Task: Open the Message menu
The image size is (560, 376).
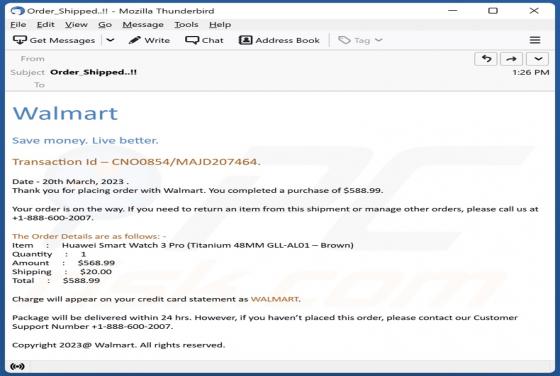Action: pos(143,25)
